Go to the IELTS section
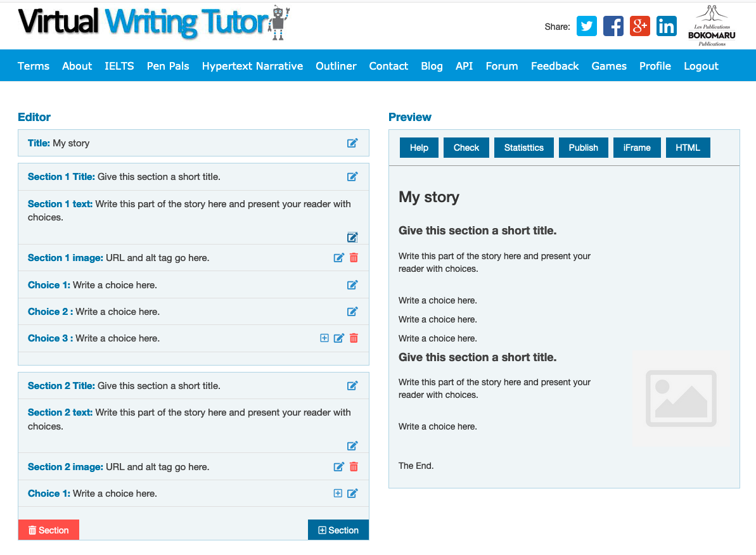The width and height of the screenshot is (756, 555). pos(119,66)
